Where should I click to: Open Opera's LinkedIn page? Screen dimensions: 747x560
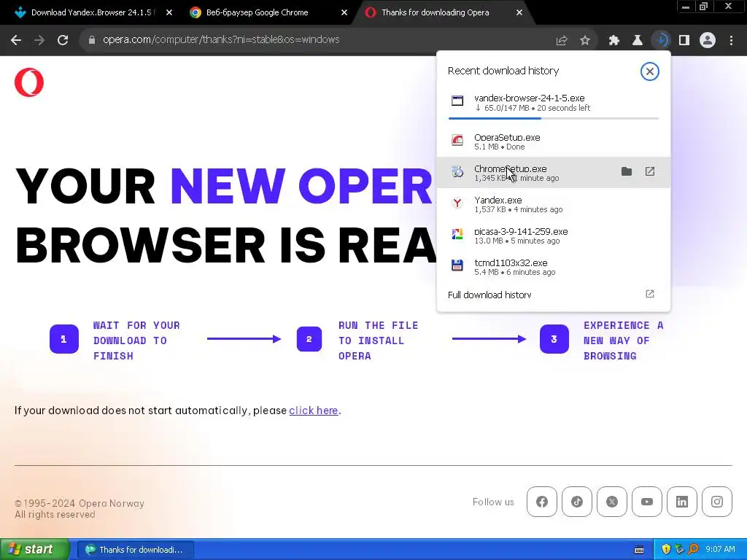coord(682,502)
